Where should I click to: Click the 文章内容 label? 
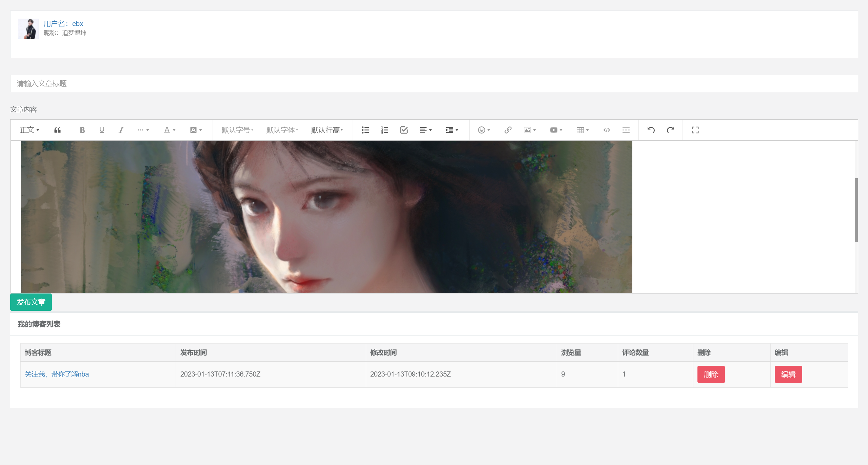pos(23,109)
